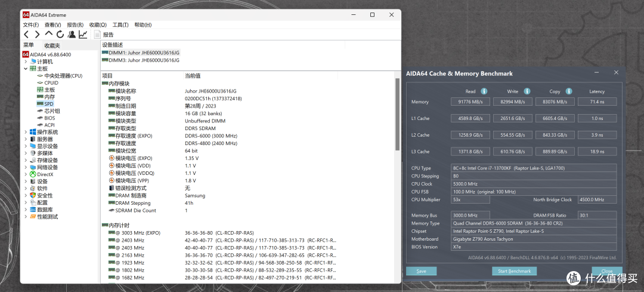Select AIDA64 v6.88.6400 root tree node
644x292 pixels.
(47, 54)
